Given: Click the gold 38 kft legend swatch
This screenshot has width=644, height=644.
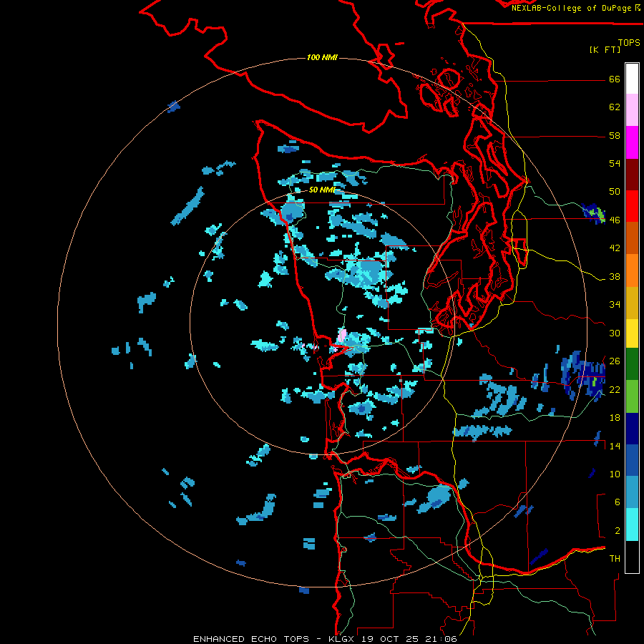Looking at the screenshot, I should tap(632, 303).
